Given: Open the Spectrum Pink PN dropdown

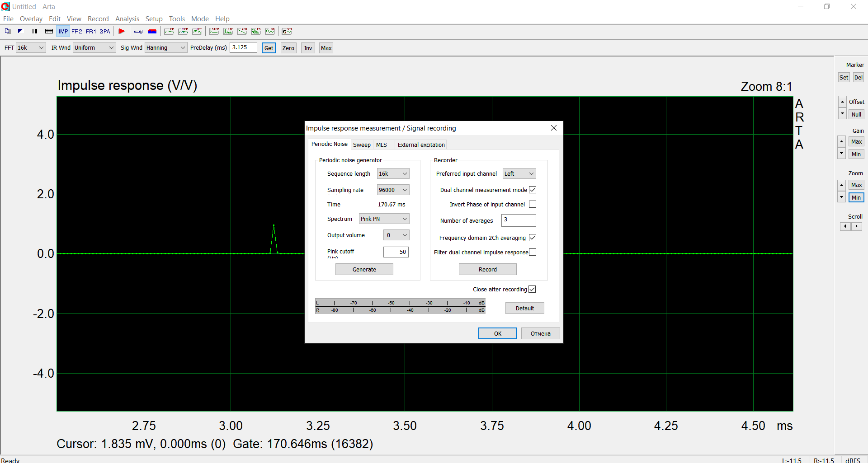Looking at the screenshot, I should (x=384, y=219).
